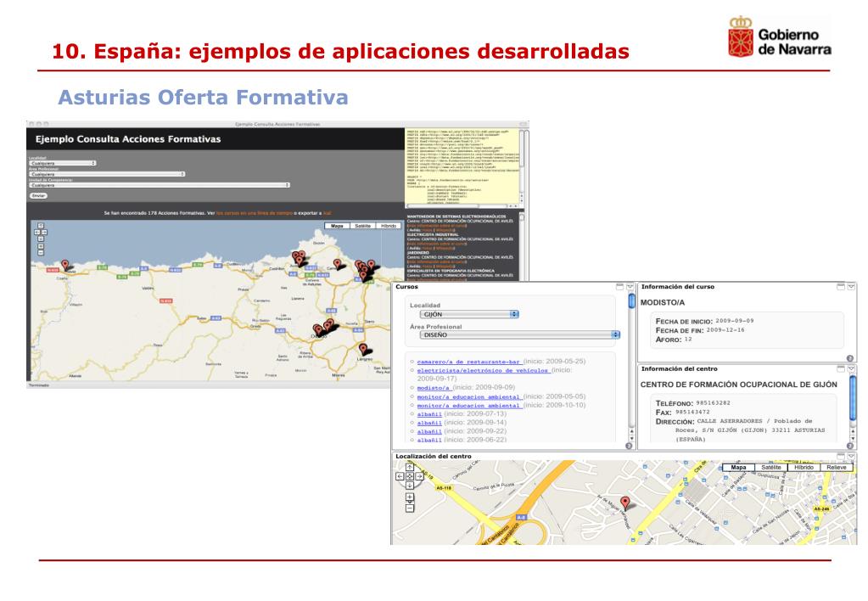Open albañil course starting 2009-07-13

coord(429,414)
